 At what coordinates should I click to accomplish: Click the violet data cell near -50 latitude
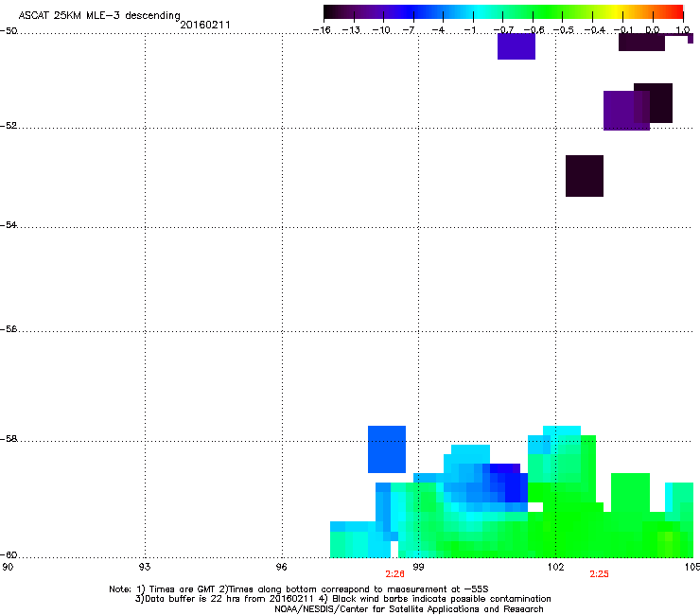pos(516,46)
